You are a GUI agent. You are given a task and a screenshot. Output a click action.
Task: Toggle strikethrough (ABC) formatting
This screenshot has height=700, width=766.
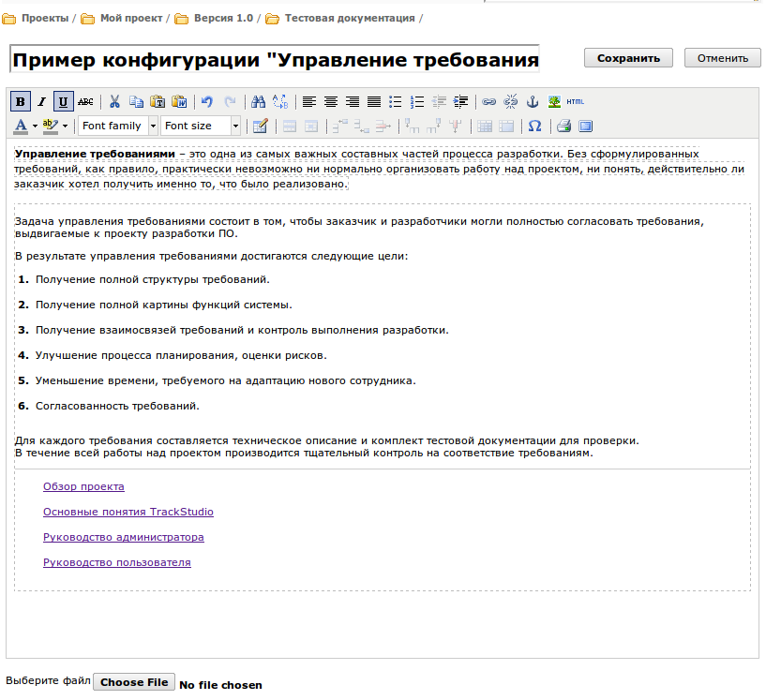(85, 101)
